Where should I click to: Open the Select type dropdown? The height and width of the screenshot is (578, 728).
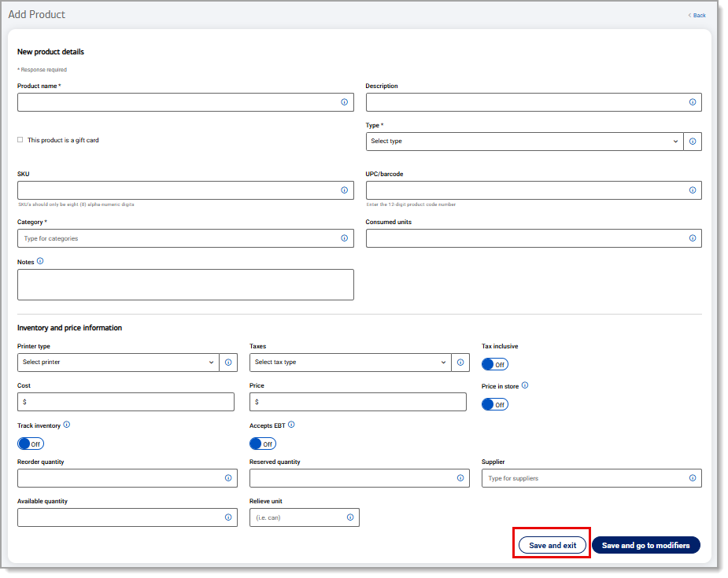524,142
